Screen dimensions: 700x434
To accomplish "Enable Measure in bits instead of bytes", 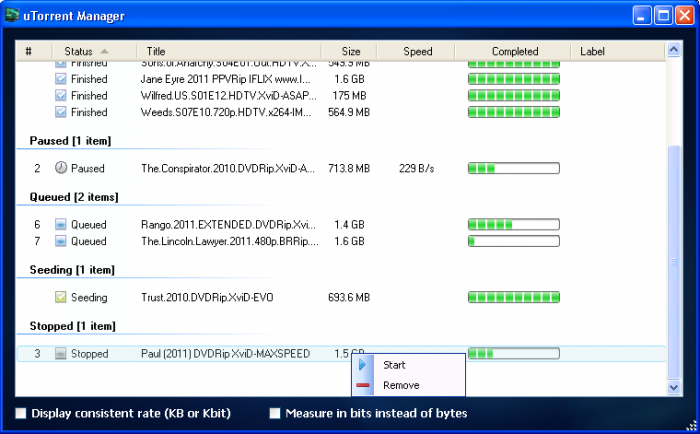I will [275, 413].
